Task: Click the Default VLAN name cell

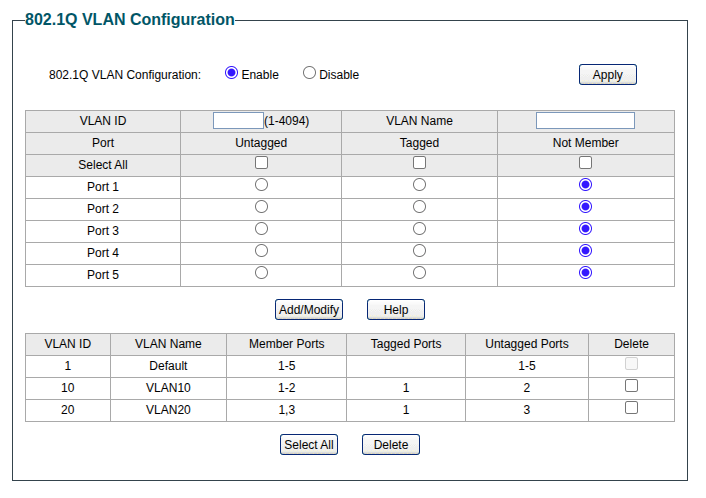Action: pyautogui.click(x=168, y=366)
